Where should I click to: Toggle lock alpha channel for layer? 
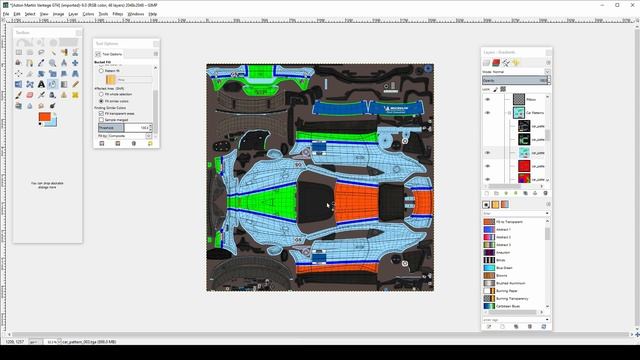click(503, 89)
